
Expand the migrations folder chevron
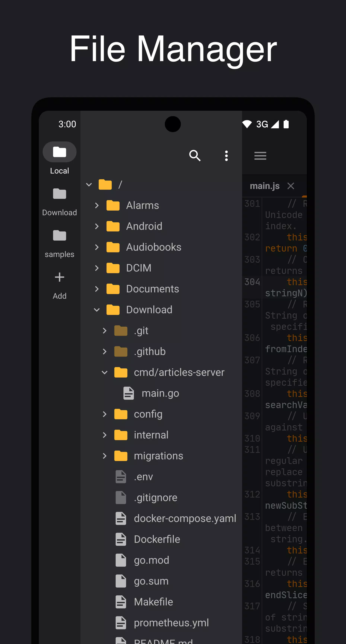104,456
